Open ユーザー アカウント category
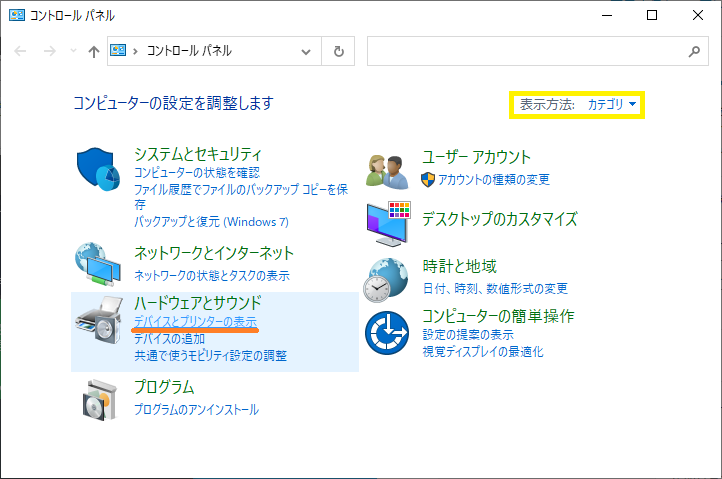Viewport: 722px width, 479px height. 477,157
